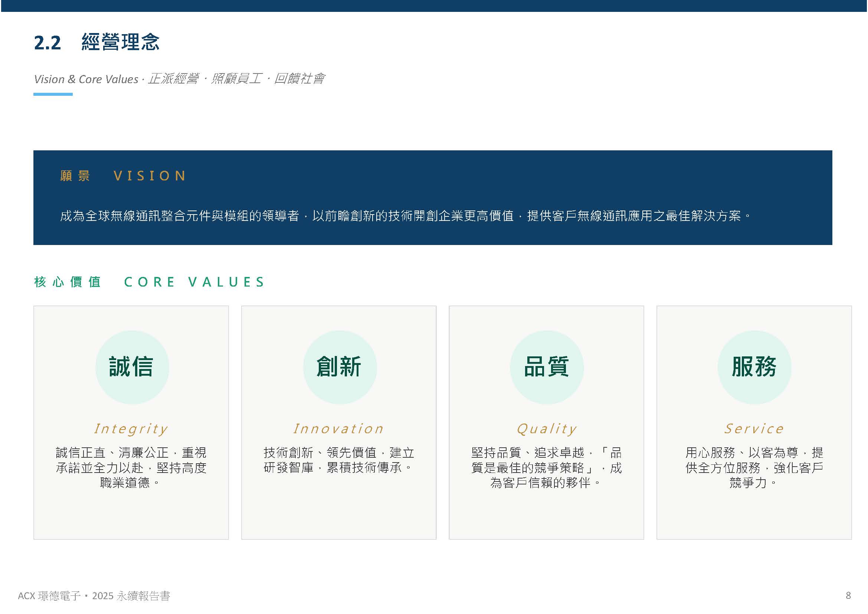Click the description starting 技術創新、領先價值
868x614 pixels.
[x=339, y=460]
